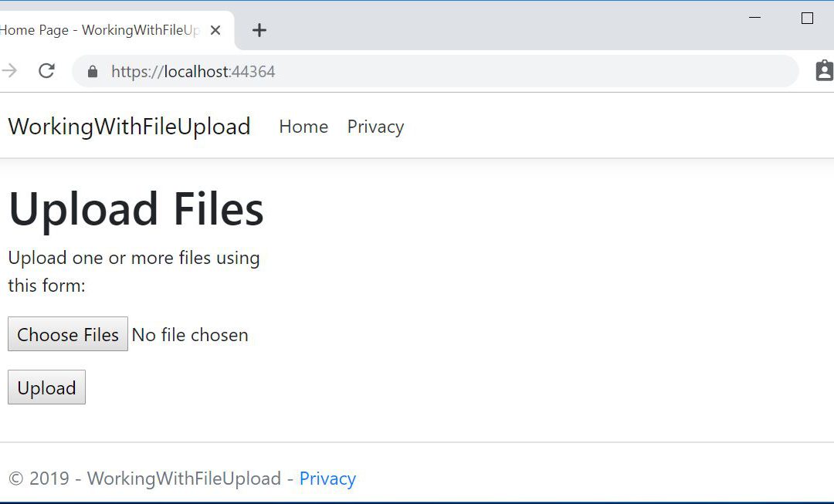This screenshot has height=504, width=834.
Task: Open a new browser tab
Action: [259, 31]
